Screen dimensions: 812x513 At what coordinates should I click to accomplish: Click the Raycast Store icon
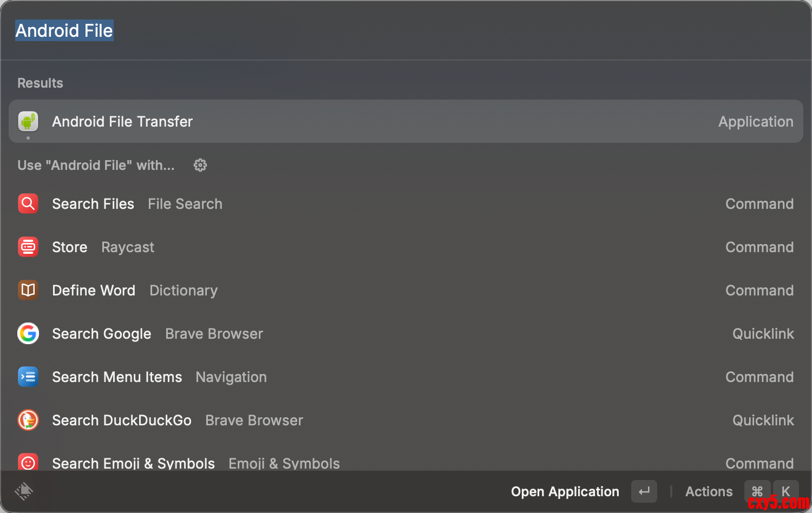pyautogui.click(x=28, y=247)
